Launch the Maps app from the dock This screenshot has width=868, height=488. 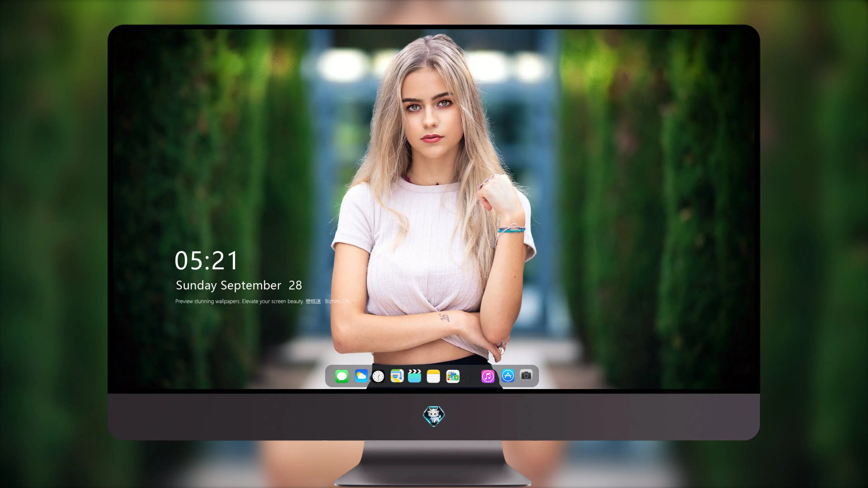[397, 376]
